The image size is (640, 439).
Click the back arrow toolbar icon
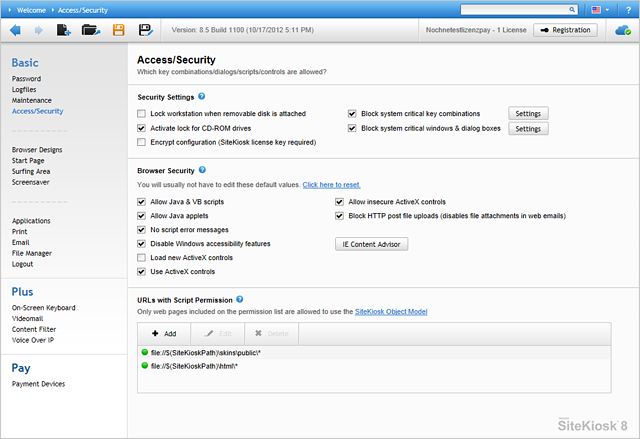(15, 30)
